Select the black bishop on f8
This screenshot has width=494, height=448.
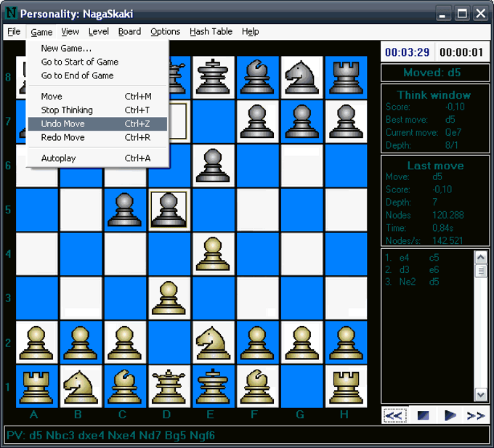tap(257, 77)
